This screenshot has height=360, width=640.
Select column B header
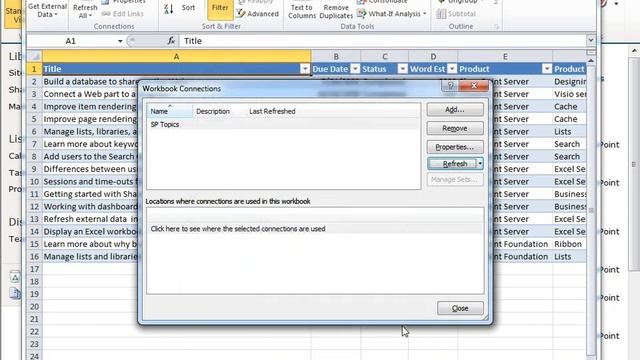tap(336, 56)
